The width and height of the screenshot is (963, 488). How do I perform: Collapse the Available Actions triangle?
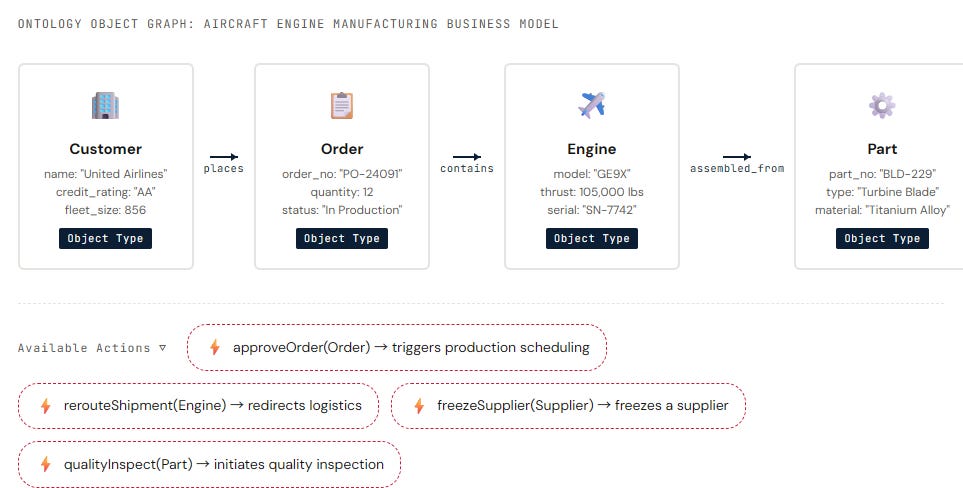[162, 347]
